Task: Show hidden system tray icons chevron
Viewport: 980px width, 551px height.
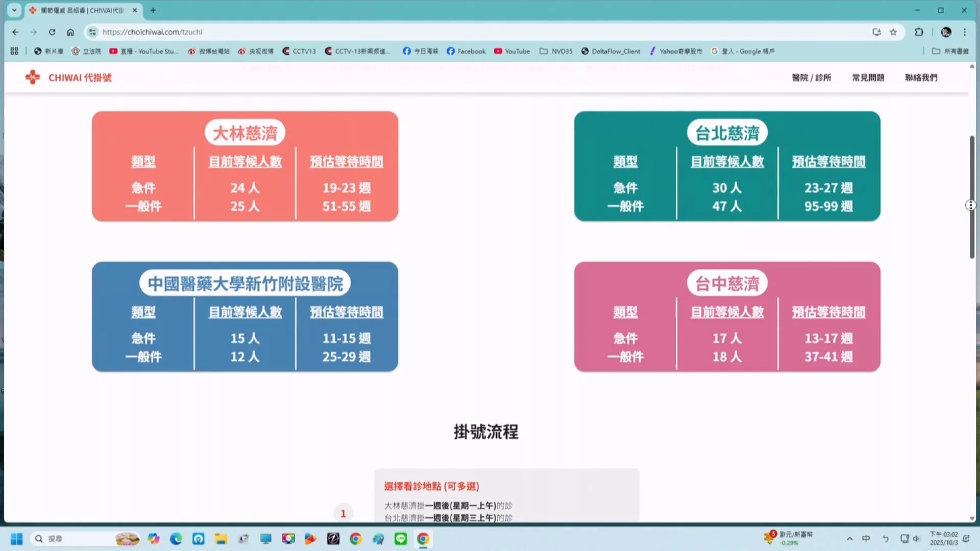Action: click(849, 539)
